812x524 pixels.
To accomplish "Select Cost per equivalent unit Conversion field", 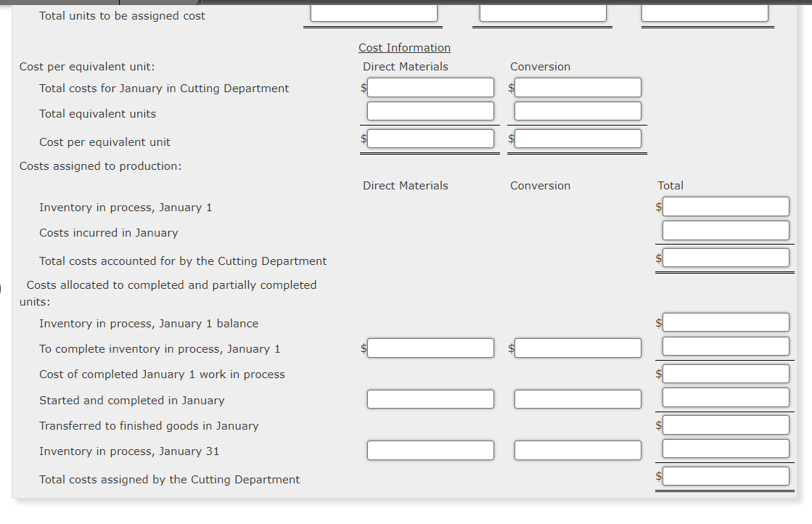I will (x=578, y=138).
